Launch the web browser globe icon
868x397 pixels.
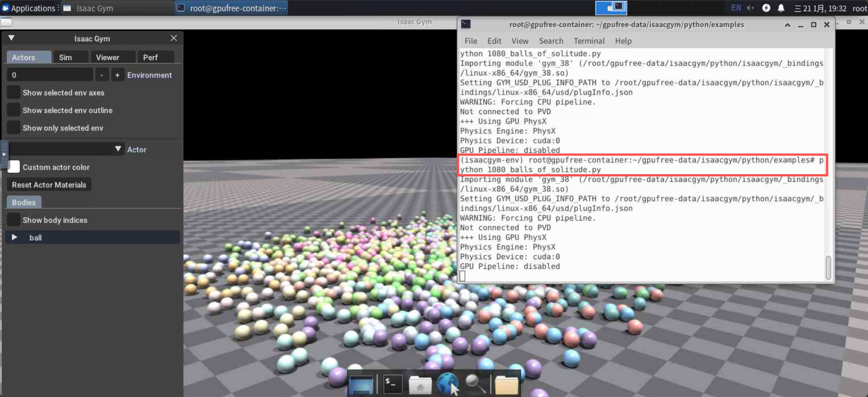click(447, 383)
